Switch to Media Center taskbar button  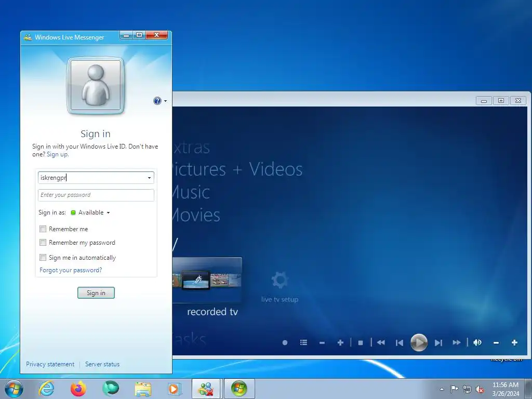(239, 389)
